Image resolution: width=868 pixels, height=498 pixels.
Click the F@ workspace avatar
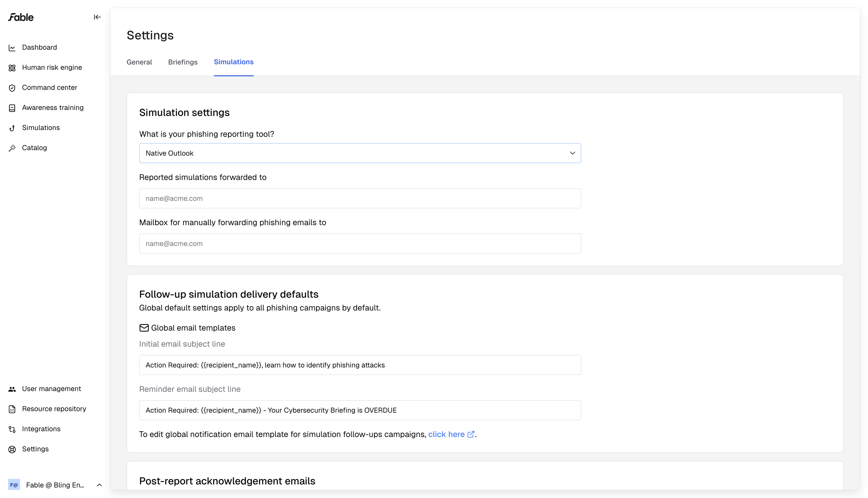tap(14, 485)
